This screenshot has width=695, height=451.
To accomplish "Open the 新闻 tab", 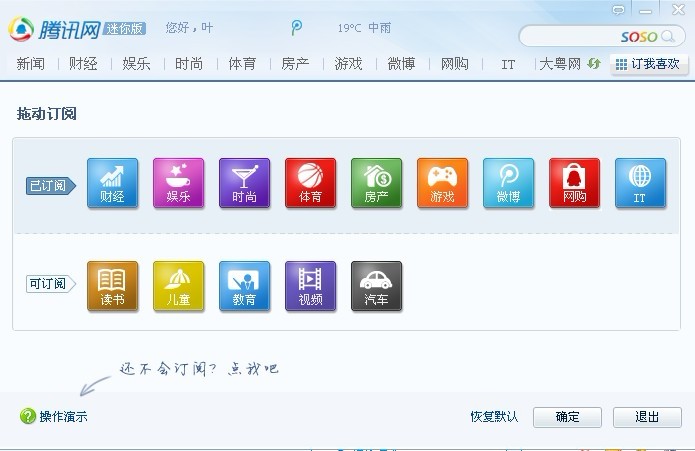I will (31, 64).
